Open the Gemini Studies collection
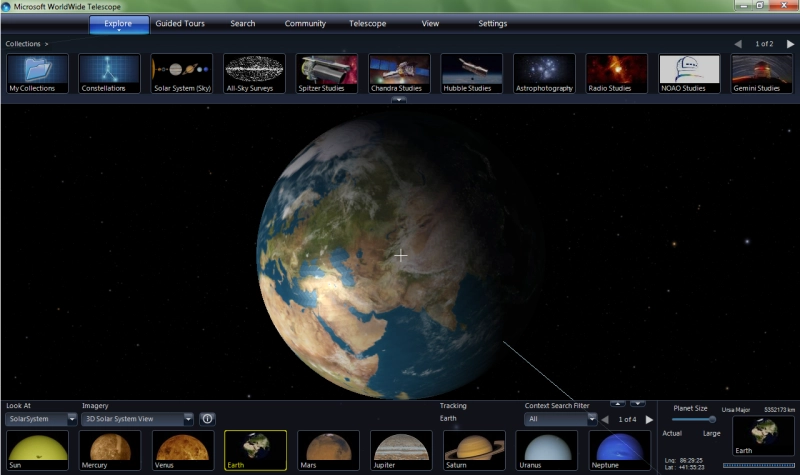 pyautogui.click(x=762, y=73)
